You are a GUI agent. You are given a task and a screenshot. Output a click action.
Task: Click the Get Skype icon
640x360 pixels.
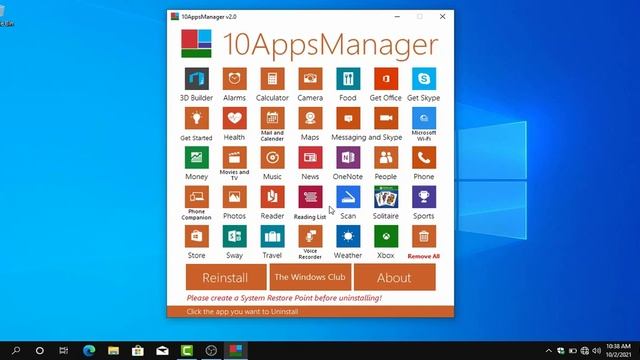(x=424, y=79)
